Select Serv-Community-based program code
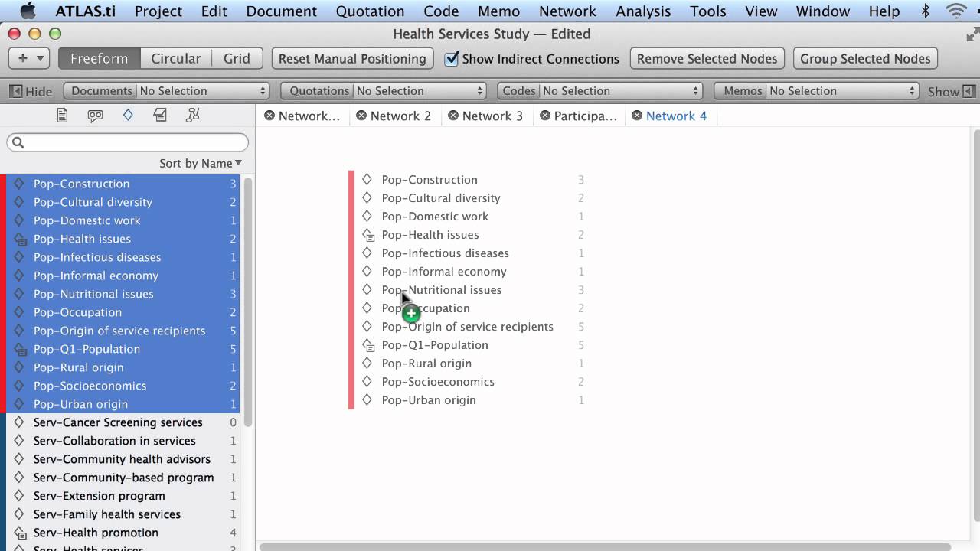 click(x=123, y=478)
